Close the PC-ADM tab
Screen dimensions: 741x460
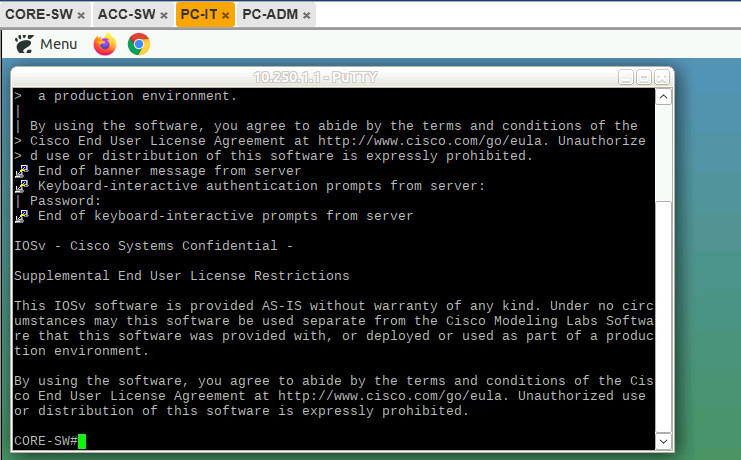307,16
